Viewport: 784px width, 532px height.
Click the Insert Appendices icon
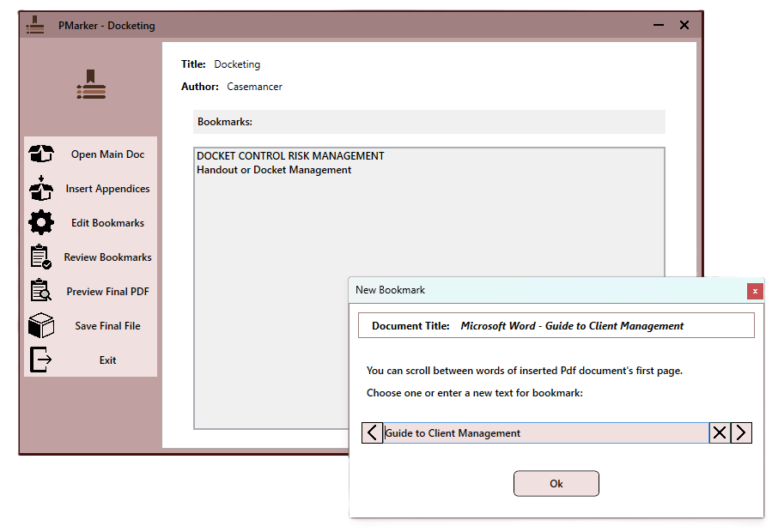pyautogui.click(x=41, y=189)
